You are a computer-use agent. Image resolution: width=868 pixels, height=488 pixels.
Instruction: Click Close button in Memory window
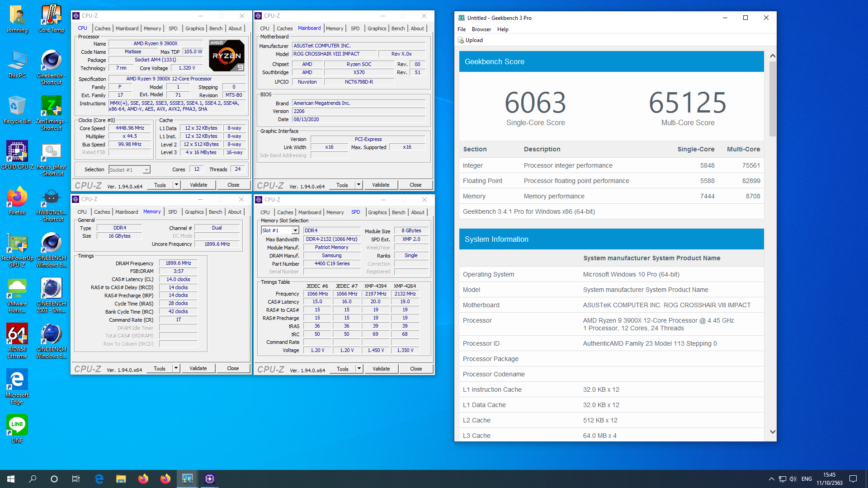click(x=233, y=368)
